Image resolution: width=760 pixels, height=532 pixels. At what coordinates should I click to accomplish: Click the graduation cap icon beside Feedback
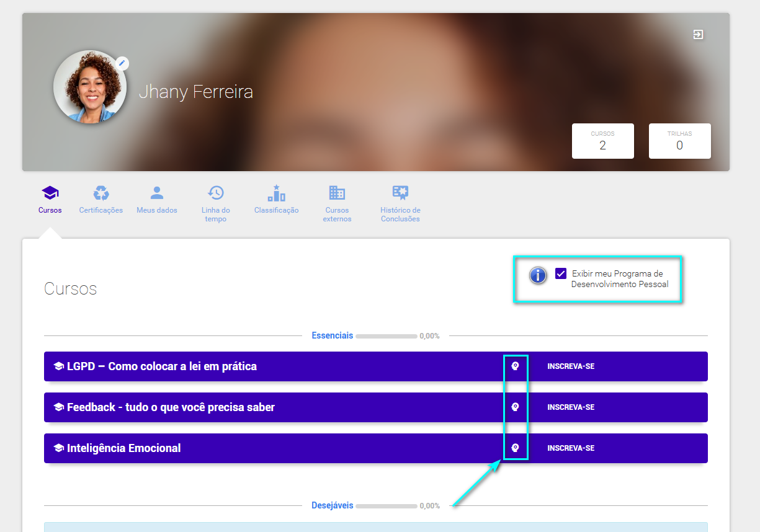59,407
